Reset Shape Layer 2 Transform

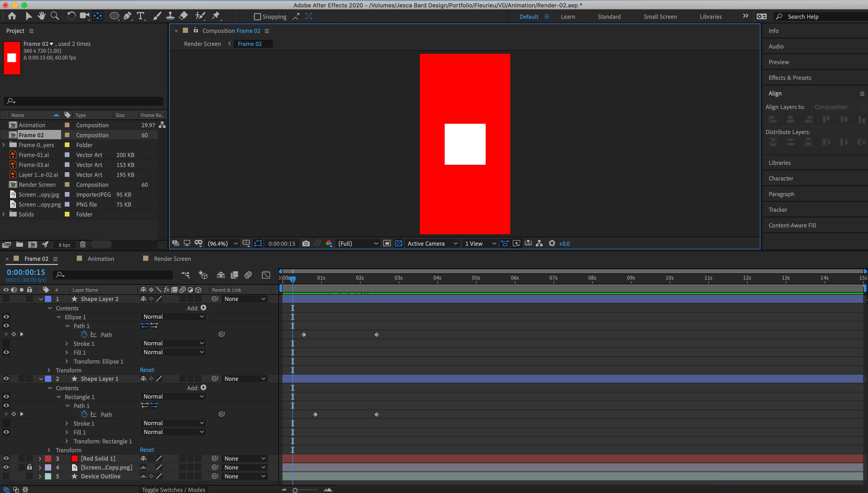pyautogui.click(x=147, y=370)
